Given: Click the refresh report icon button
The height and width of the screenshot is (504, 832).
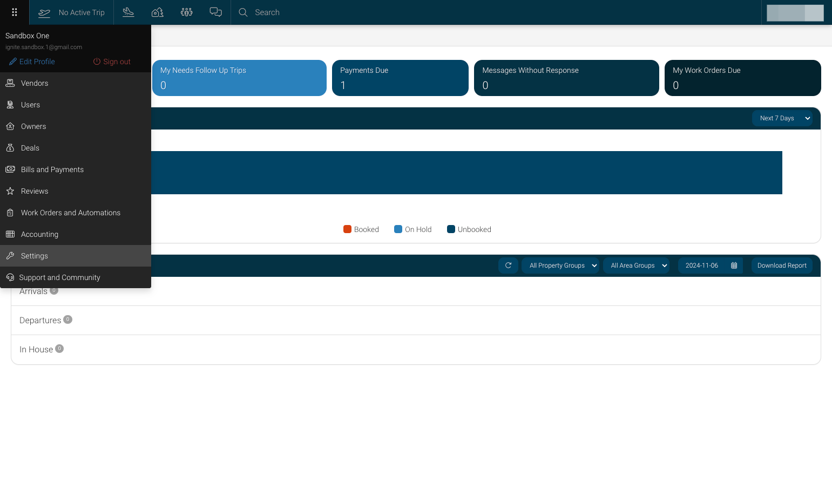Looking at the screenshot, I should coord(508,265).
